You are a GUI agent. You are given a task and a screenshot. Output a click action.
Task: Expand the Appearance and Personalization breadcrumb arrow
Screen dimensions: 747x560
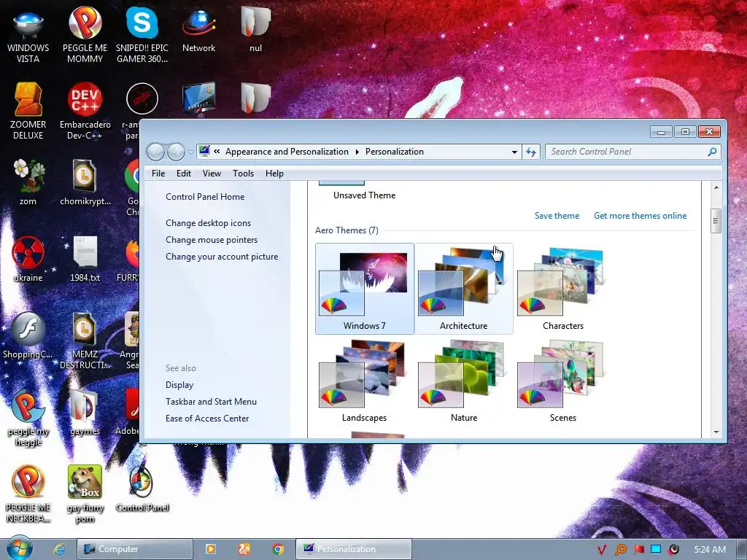tap(357, 152)
